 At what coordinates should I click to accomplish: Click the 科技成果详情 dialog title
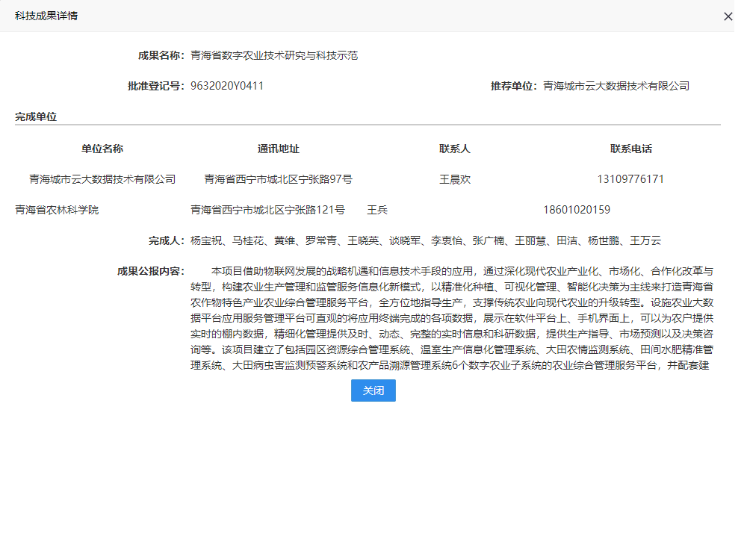pyautogui.click(x=46, y=16)
